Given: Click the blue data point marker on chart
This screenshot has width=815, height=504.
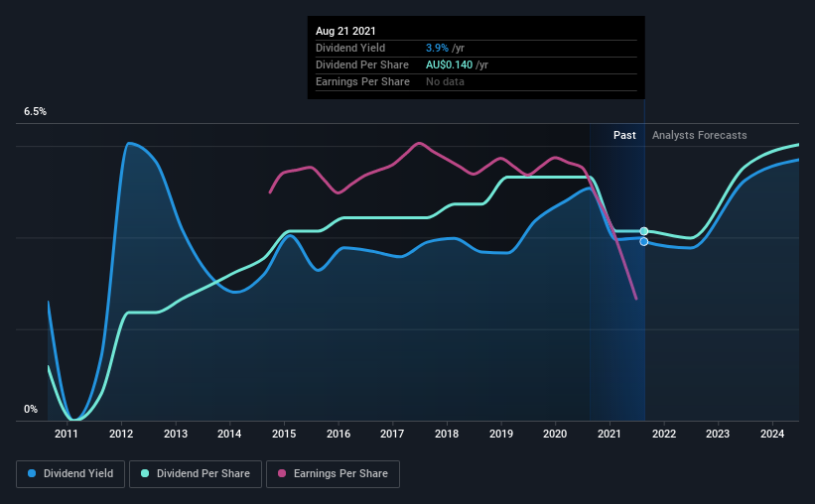Looking at the screenshot, I should coord(644,242).
